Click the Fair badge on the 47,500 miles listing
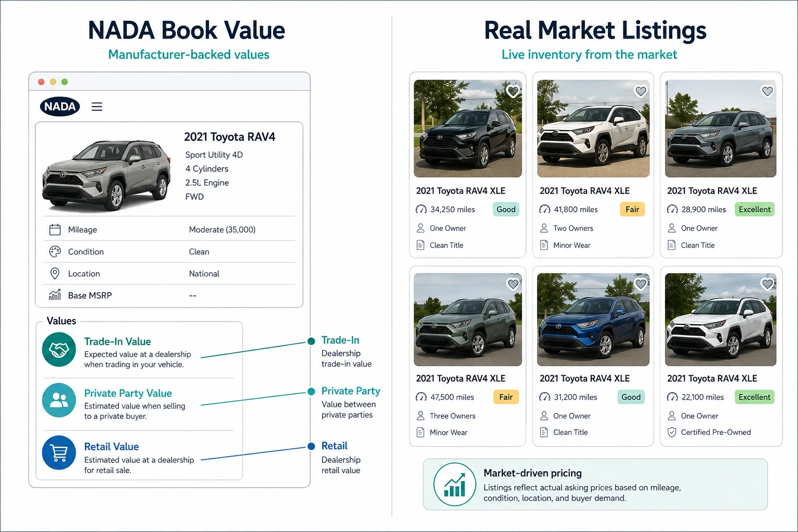This screenshot has width=798, height=532. coord(506,397)
